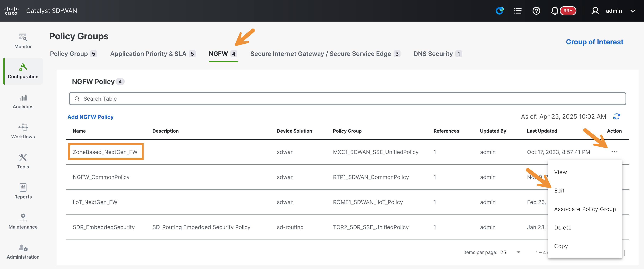644x269 pixels.
Task: Click the Cisco logo icon
Action: coord(11,11)
